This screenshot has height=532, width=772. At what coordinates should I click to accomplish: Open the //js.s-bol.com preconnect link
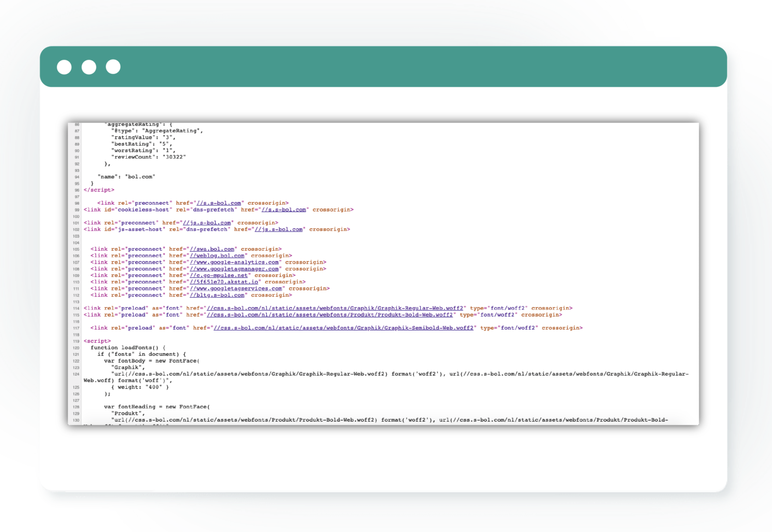tap(207, 223)
